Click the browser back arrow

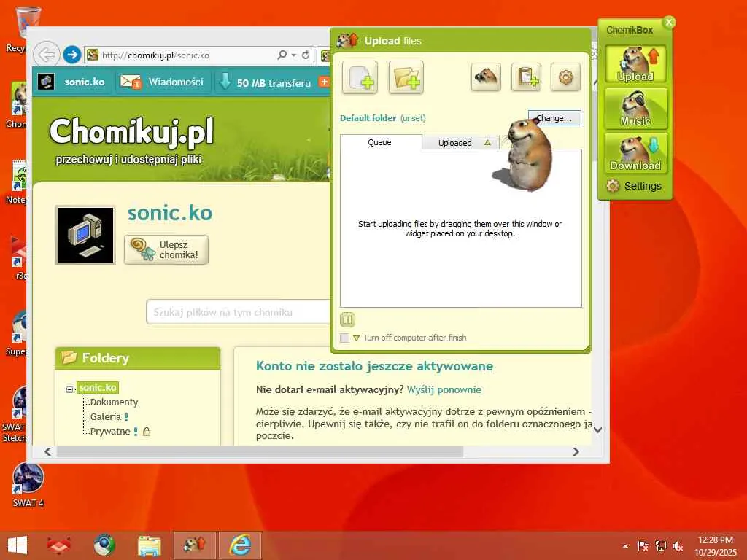point(46,55)
